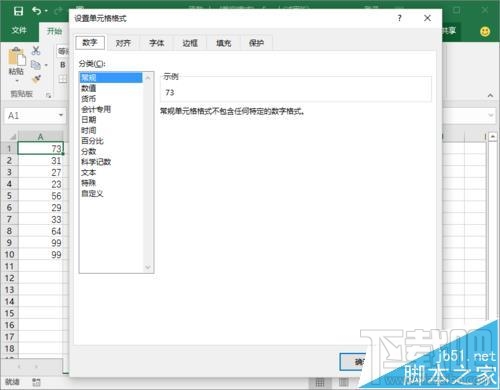500x390 pixels.
Task: Select cell containing 33
Action: (x=40, y=219)
